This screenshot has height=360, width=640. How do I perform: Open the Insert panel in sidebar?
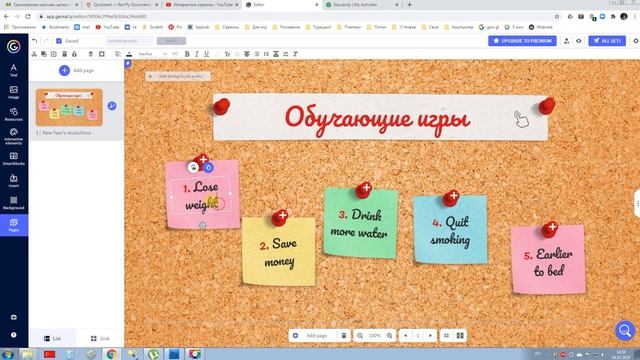point(13,180)
